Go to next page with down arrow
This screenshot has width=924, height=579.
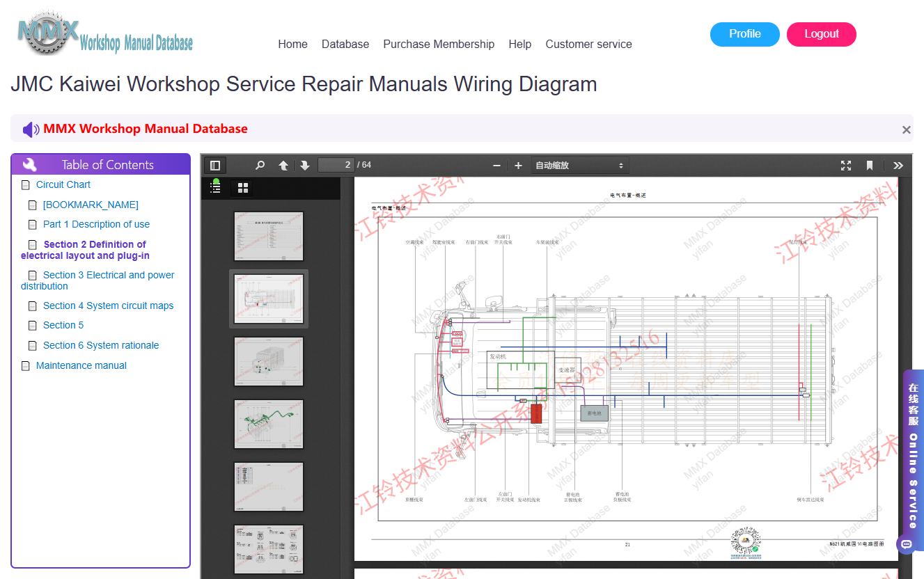coord(305,166)
